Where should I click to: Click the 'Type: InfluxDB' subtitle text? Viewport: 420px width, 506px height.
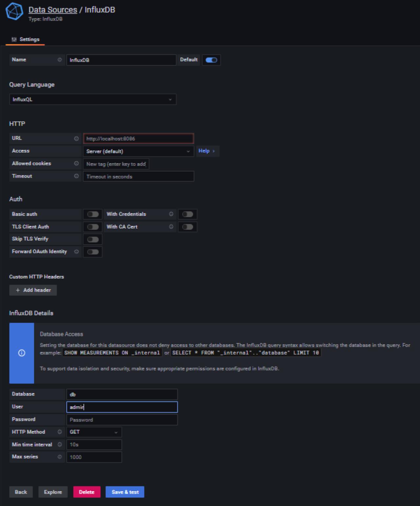(x=45, y=19)
